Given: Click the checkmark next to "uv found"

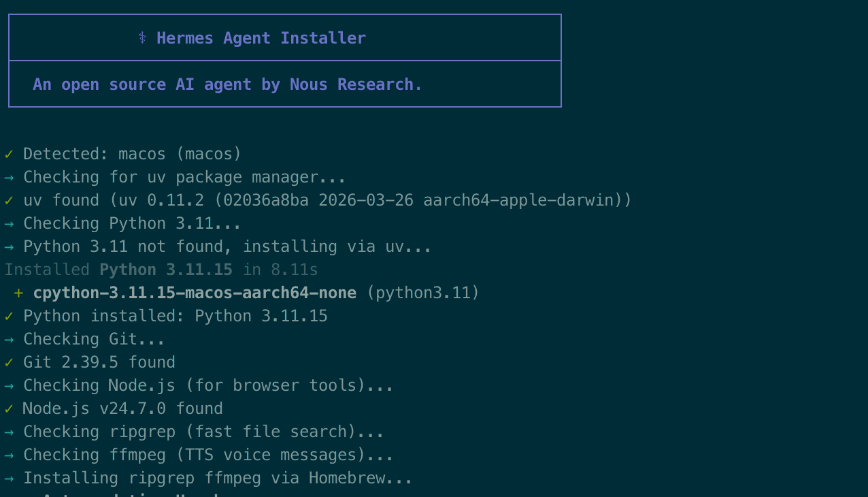Looking at the screenshot, I should pos(9,201).
